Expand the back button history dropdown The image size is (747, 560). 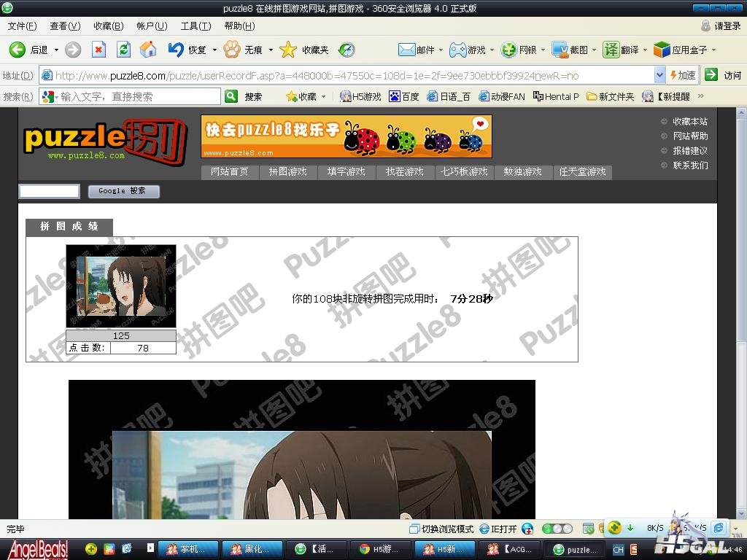(x=56, y=50)
